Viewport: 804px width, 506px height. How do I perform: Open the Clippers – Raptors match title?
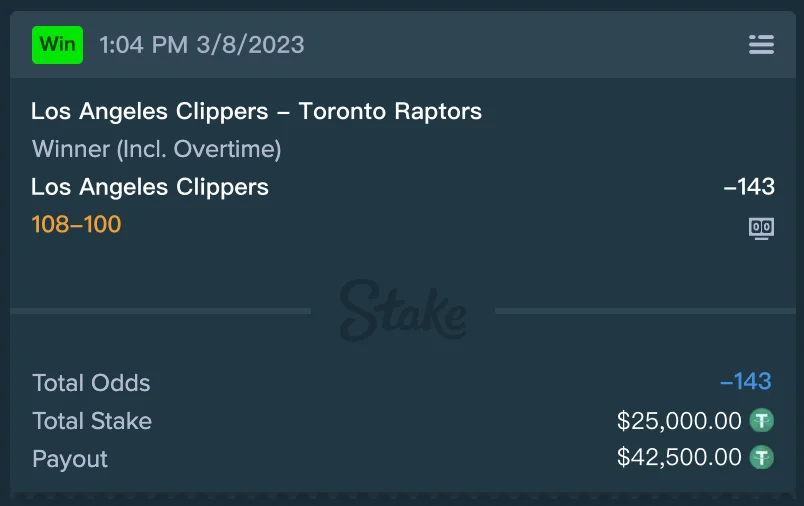point(256,111)
